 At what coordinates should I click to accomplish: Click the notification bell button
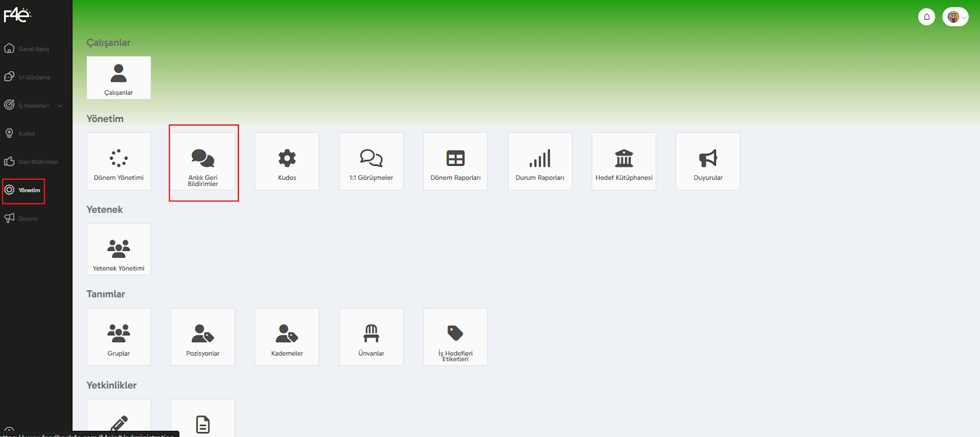pyautogui.click(x=927, y=17)
